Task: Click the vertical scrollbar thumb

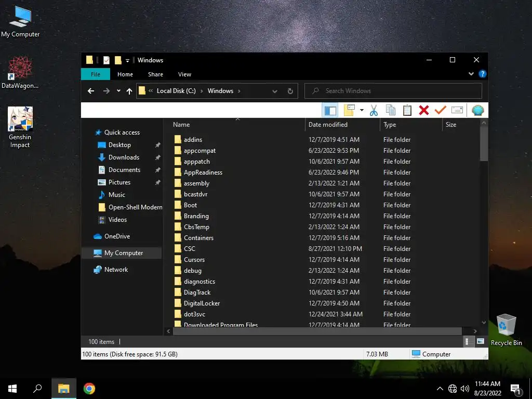Action: 484,143
